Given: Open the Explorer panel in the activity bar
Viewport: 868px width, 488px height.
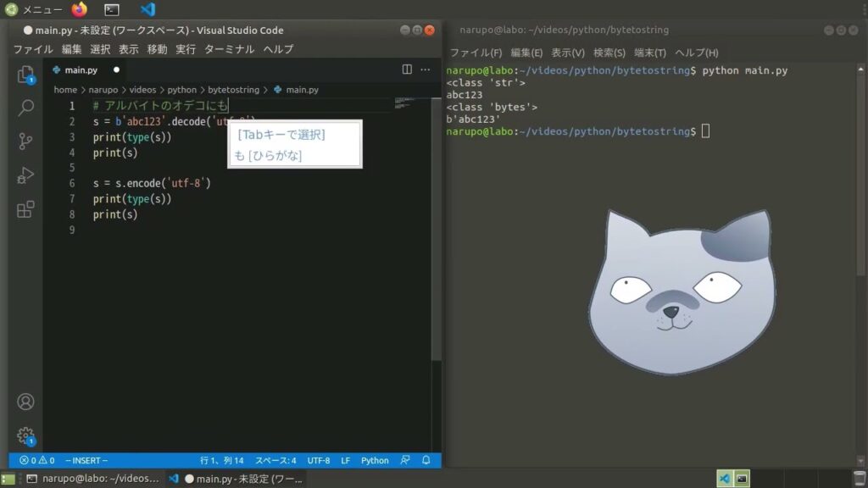Looking at the screenshot, I should 25,75.
